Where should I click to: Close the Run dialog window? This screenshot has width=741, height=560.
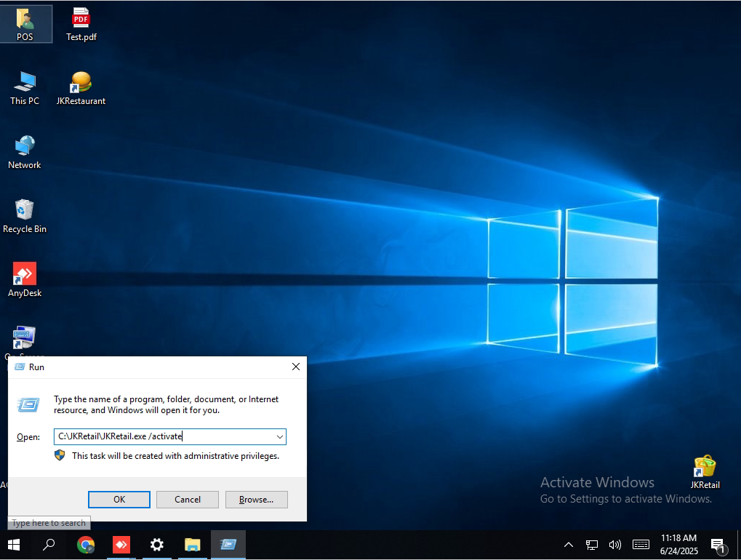(296, 367)
